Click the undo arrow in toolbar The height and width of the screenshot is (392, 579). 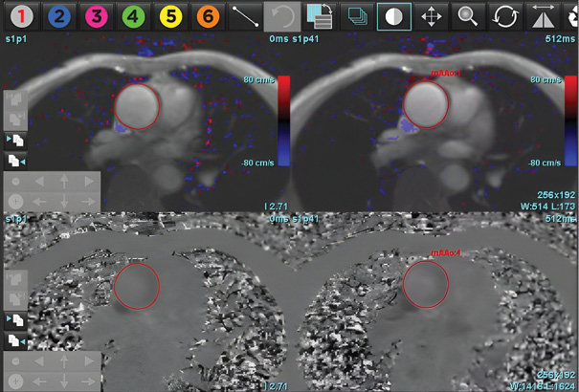tap(281, 16)
